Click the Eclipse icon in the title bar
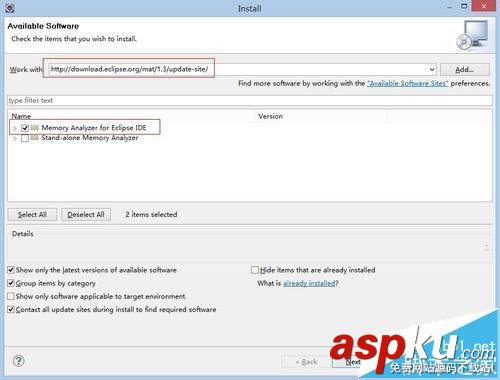 (10, 8)
